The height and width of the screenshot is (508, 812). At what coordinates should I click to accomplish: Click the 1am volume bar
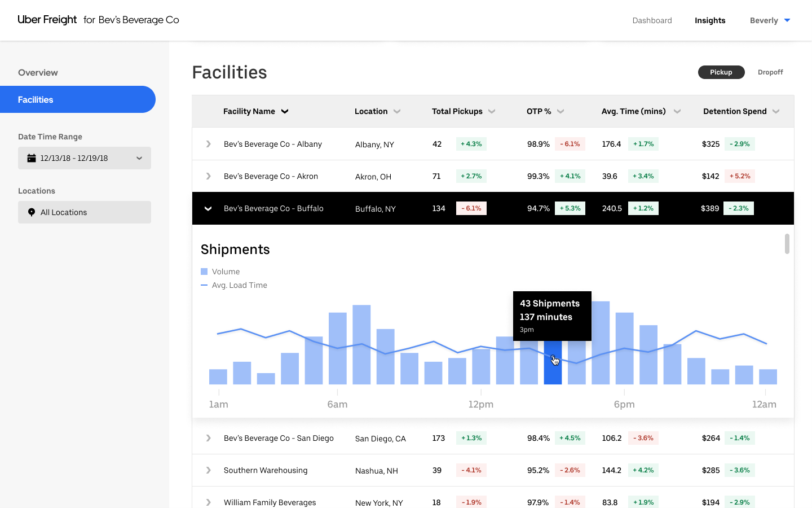pyautogui.click(x=218, y=376)
